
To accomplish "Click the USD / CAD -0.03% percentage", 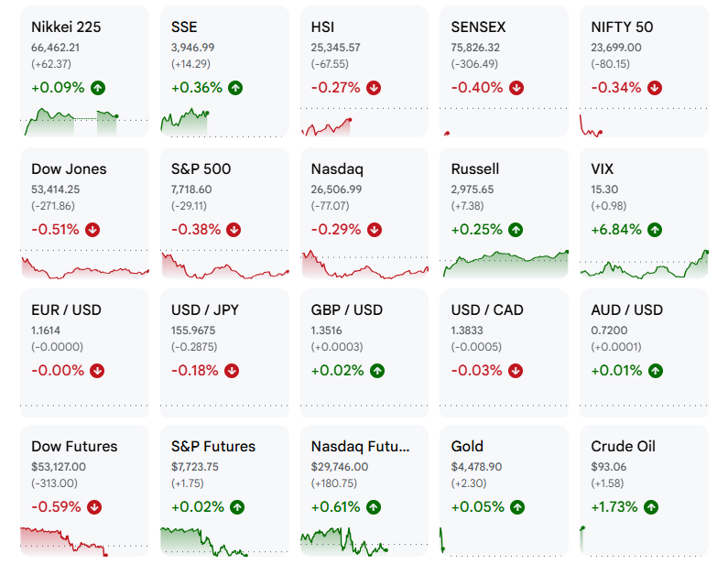I will pos(476,371).
